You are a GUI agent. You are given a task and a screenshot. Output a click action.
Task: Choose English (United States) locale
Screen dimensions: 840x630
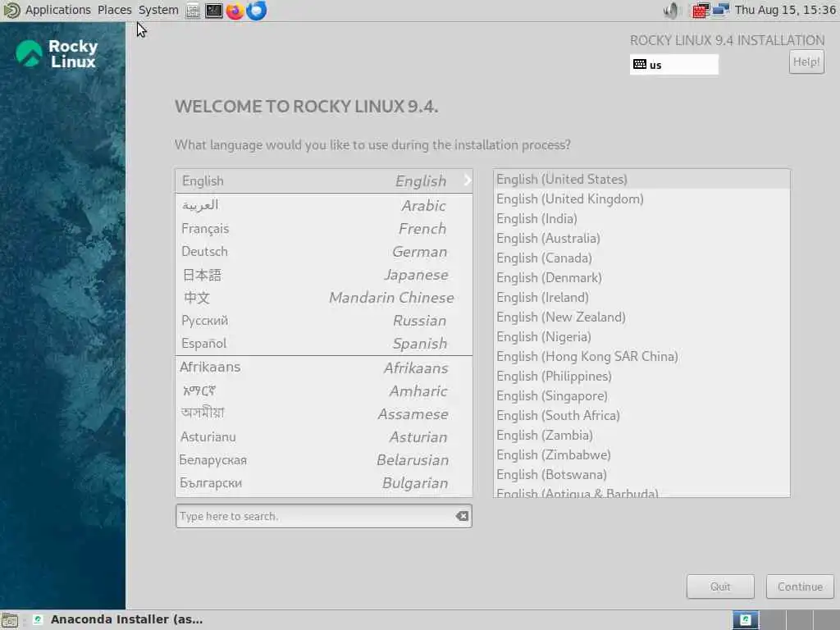pos(641,180)
